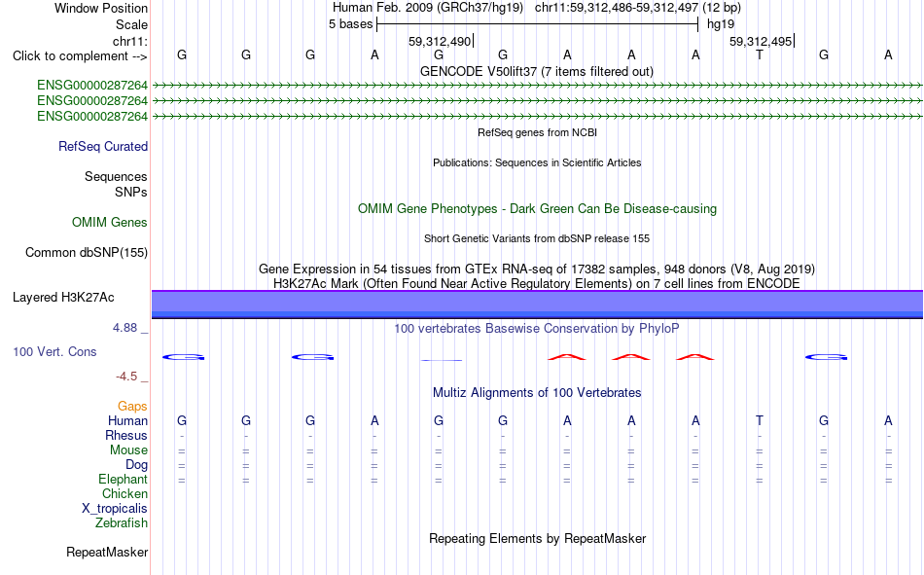
Task: Click the GENCODE V50lift37 track title
Action: point(536,71)
